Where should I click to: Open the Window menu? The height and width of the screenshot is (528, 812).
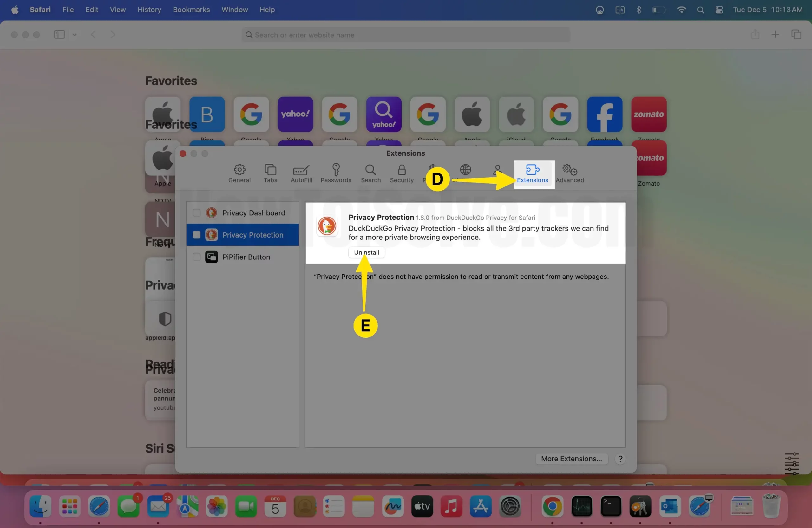[234, 10]
